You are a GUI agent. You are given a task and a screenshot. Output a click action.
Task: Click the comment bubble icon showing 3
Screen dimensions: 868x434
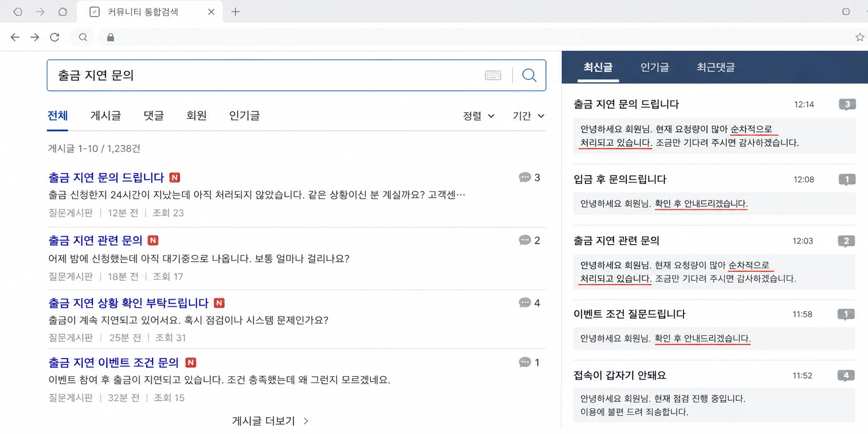525,177
